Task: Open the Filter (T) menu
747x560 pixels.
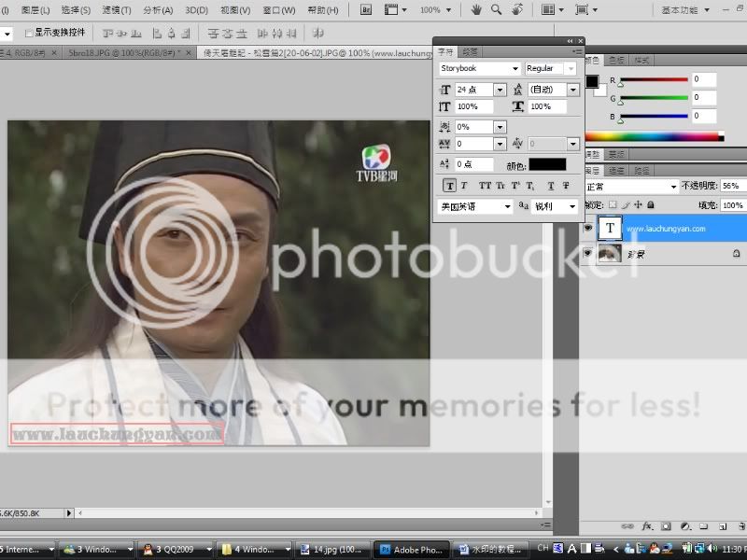Action: (x=116, y=10)
